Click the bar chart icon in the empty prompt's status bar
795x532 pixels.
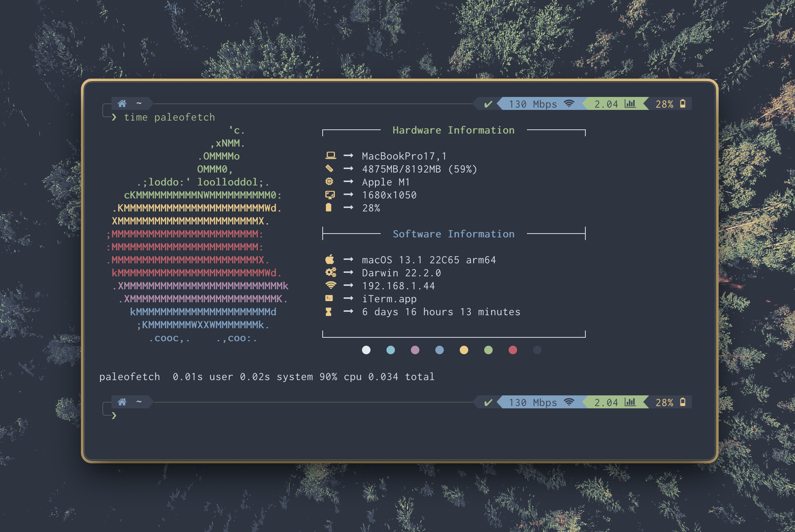630,402
